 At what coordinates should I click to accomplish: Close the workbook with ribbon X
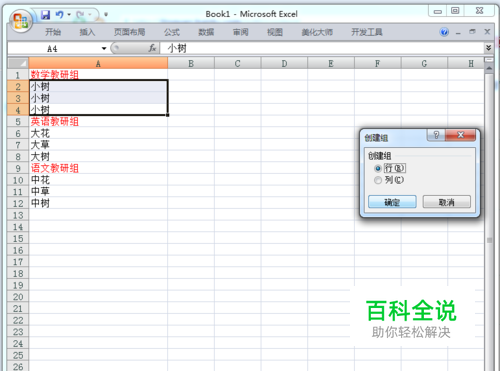(x=487, y=32)
